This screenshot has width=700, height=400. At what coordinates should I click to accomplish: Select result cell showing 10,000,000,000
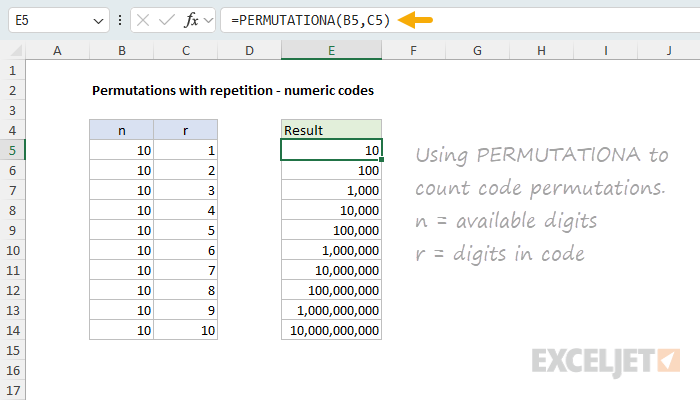click(331, 330)
